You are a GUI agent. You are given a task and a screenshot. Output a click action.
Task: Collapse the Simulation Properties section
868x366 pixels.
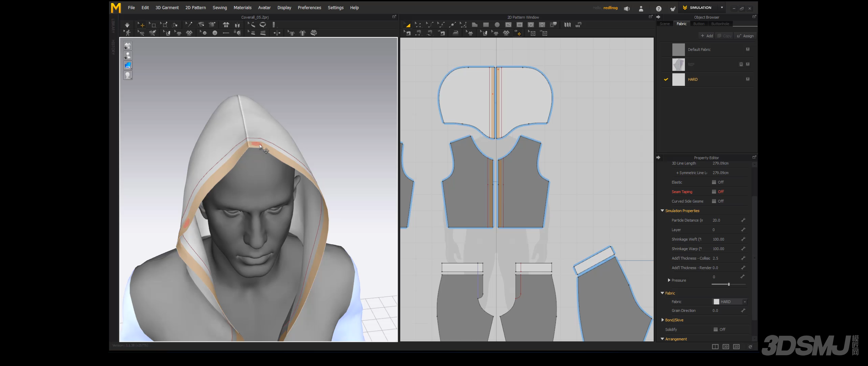click(x=662, y=211)
